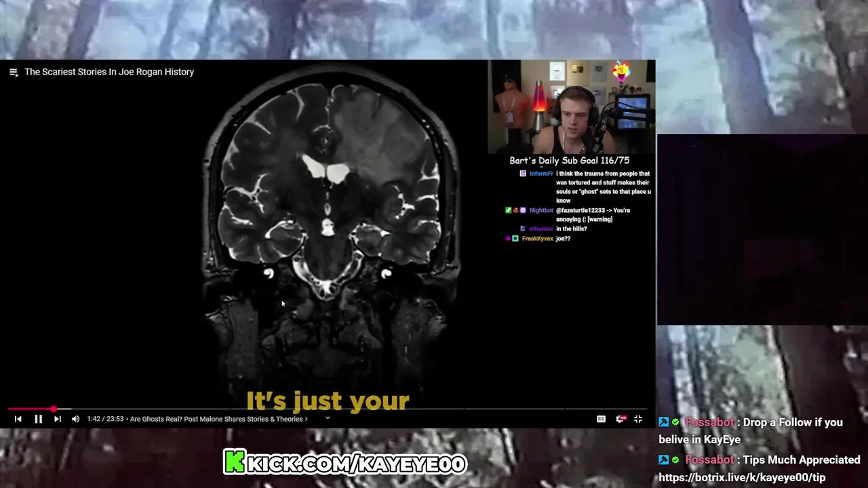Seek using the red progress bar scrubber
868x488 pixels.
(x=54, y=409)
